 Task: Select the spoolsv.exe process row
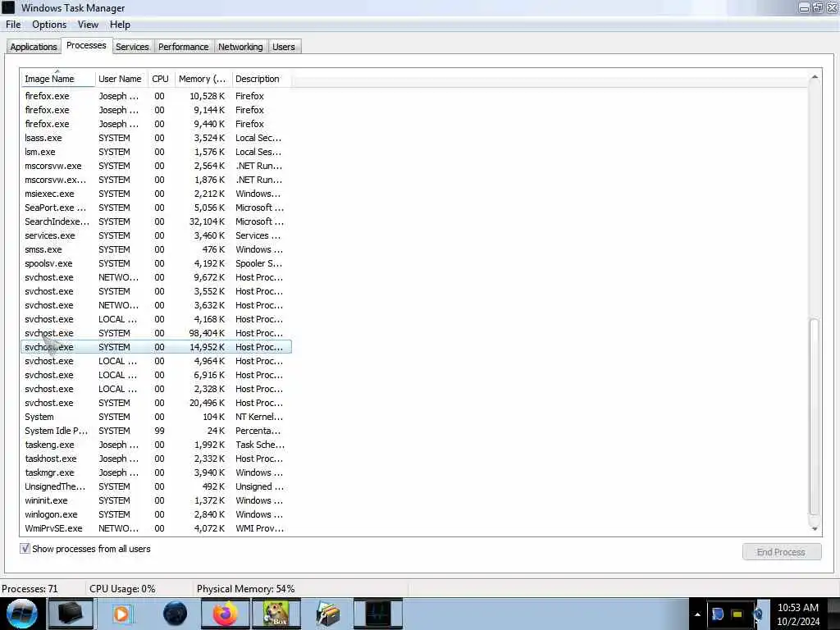[156, 263]
